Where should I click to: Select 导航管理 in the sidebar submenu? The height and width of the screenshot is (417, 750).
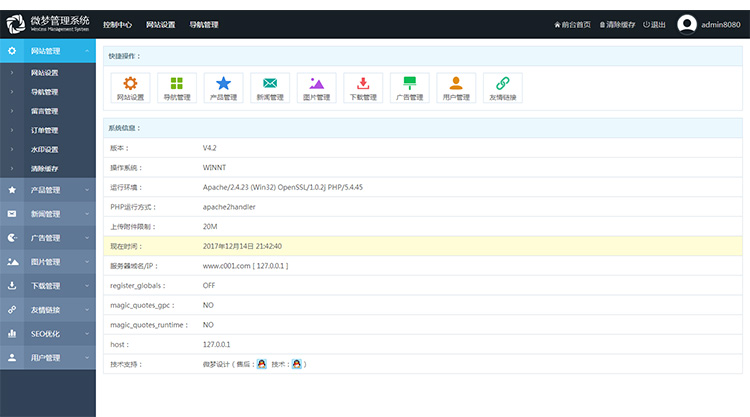(x=44, y=92)
